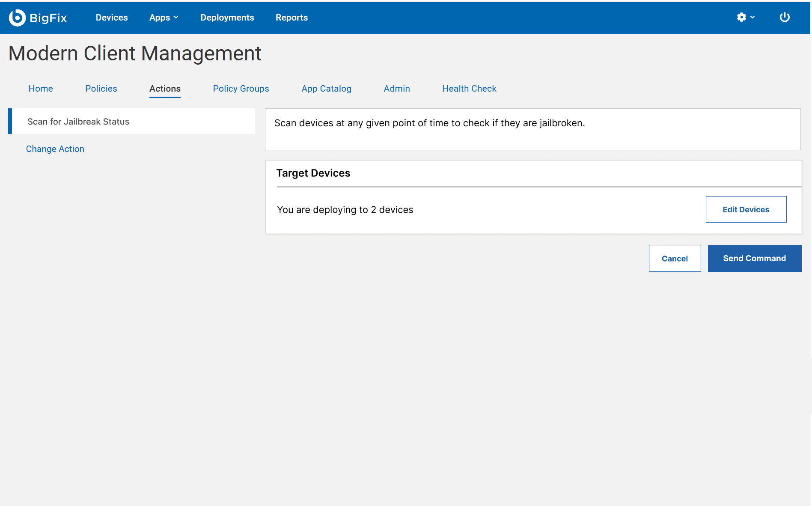Click the Change Action link
Screen dimensions: 812x506
point(55,149)
